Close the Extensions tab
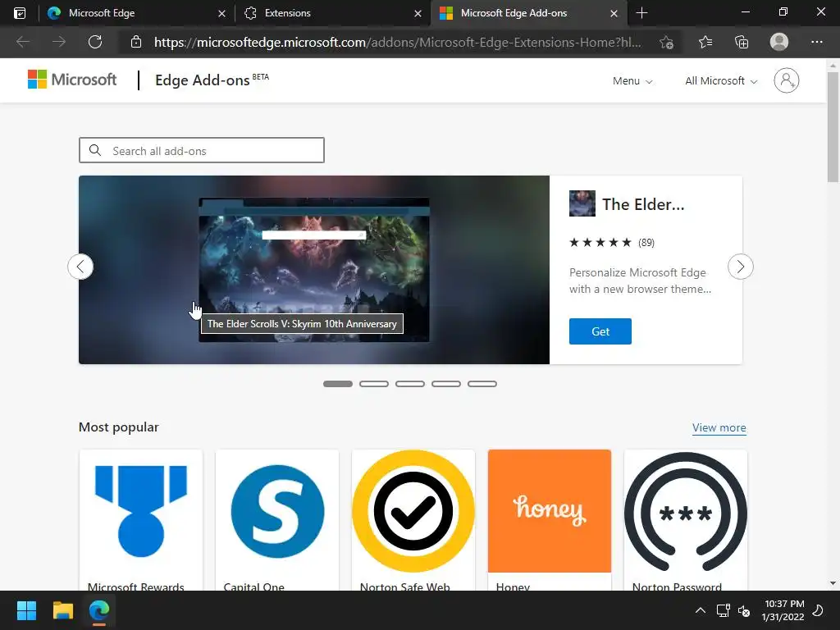840x630 pixels. click(418, 13)
